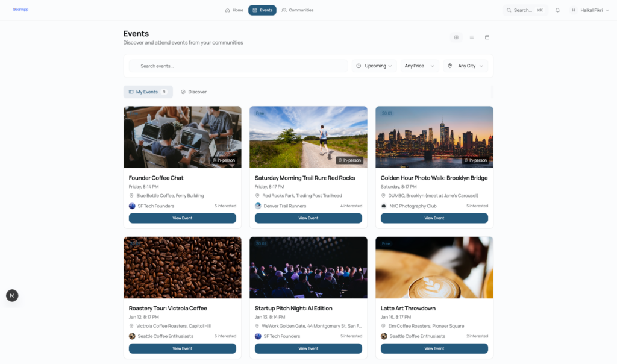This screenshot has height=364, width=617.
Task: Click the NYC Photography Club avatar icon
Action: tap(384, 206)
